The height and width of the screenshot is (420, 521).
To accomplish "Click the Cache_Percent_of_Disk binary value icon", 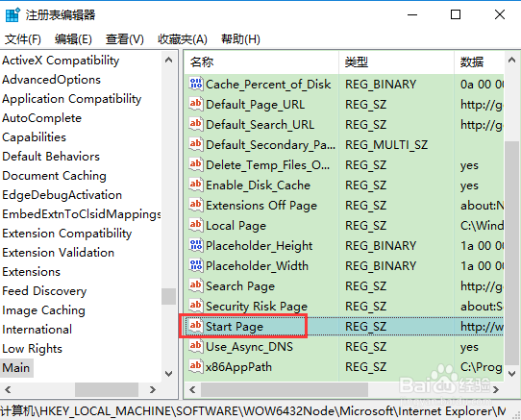I will tap(196, 84).
